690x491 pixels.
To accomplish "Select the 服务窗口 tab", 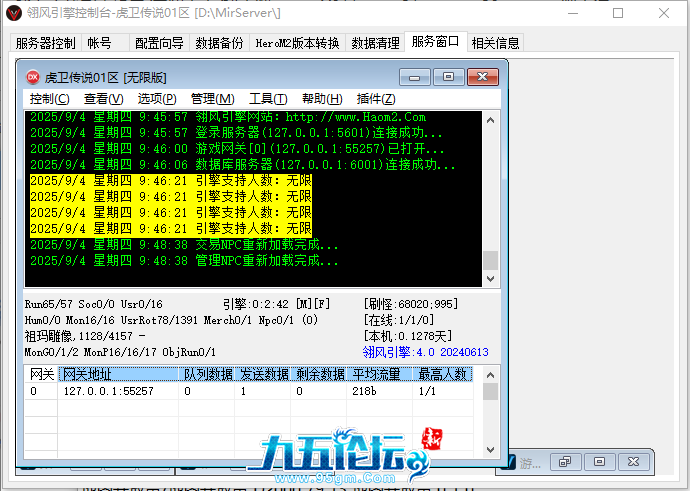I will coord(435,42).
